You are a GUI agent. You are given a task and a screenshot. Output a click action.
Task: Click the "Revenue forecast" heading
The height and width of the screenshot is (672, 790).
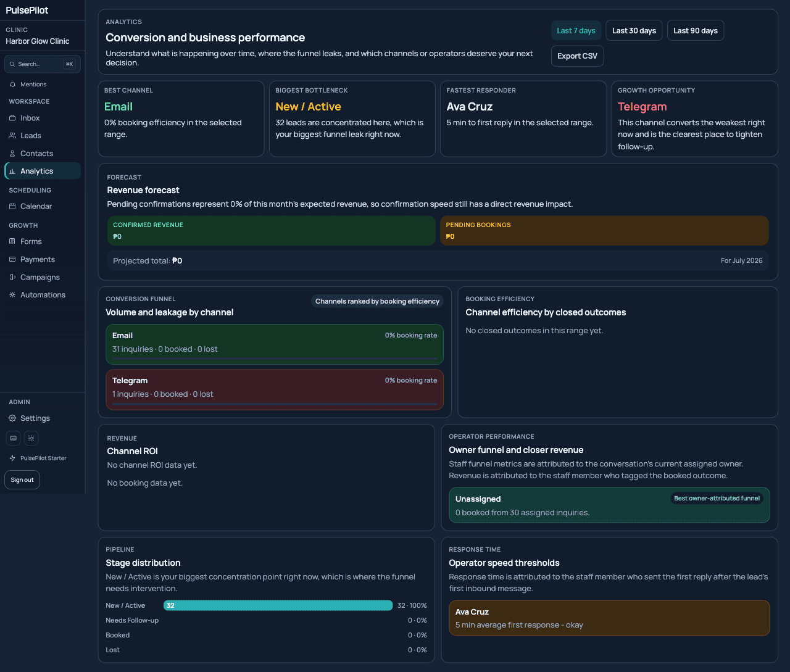143,190
